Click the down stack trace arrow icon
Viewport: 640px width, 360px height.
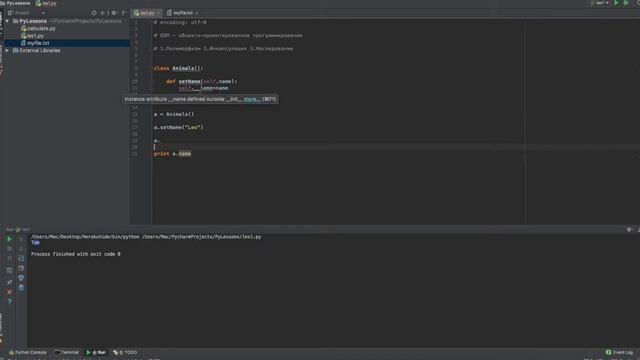pyautogui.click(x=21, y=249)
